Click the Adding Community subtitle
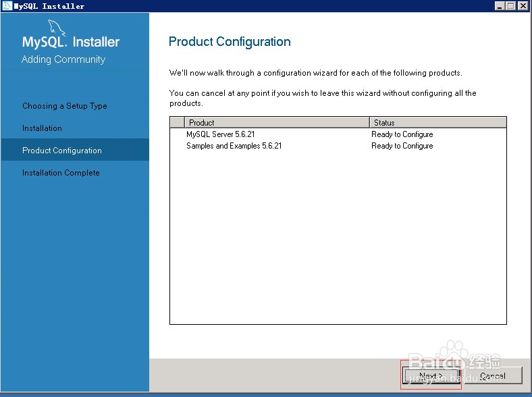This screenshot has width=532, height=397. [63, 59]
